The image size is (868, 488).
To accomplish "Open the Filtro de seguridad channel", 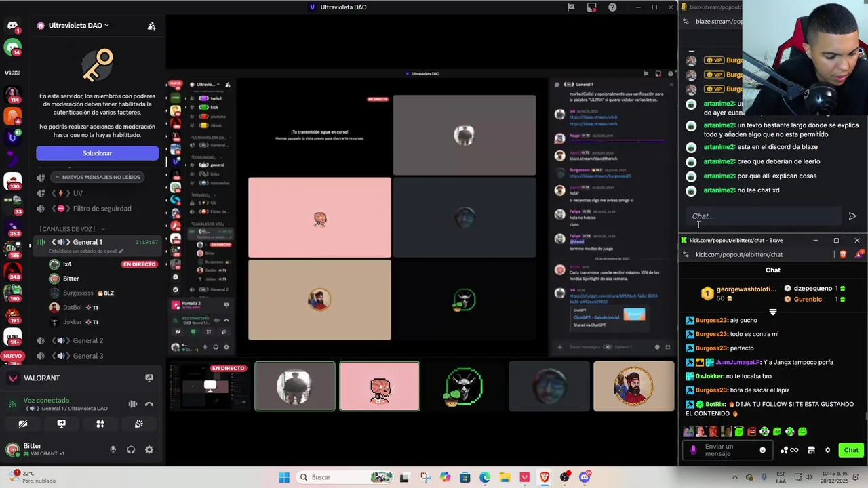I will (96, 209).
